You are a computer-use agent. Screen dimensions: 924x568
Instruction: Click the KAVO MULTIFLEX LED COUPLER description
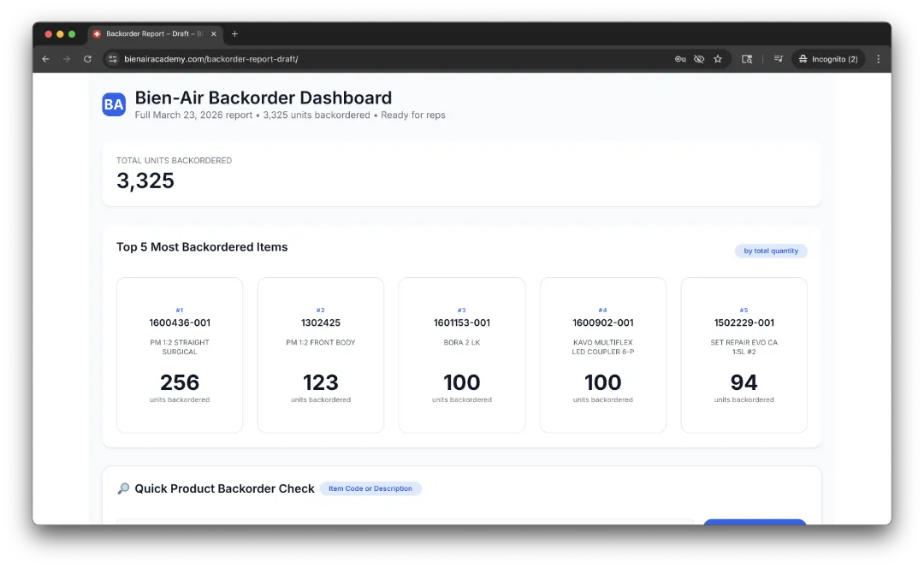point(603,347)
